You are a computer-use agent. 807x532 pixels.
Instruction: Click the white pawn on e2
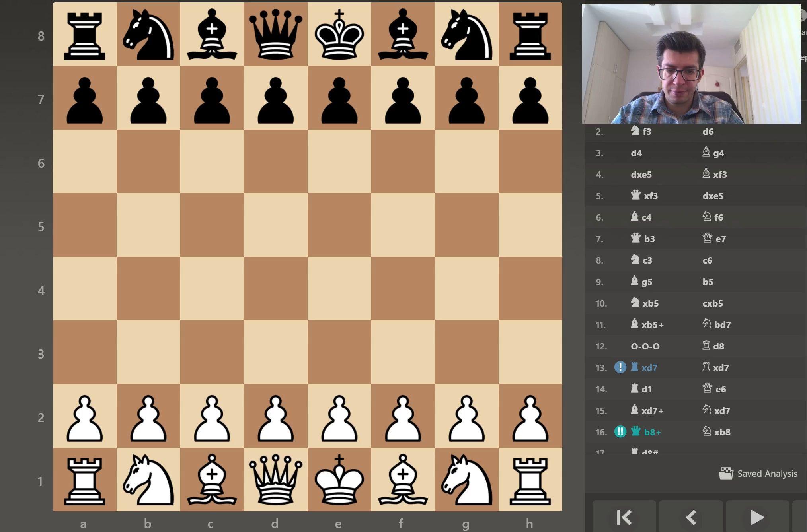339,416
